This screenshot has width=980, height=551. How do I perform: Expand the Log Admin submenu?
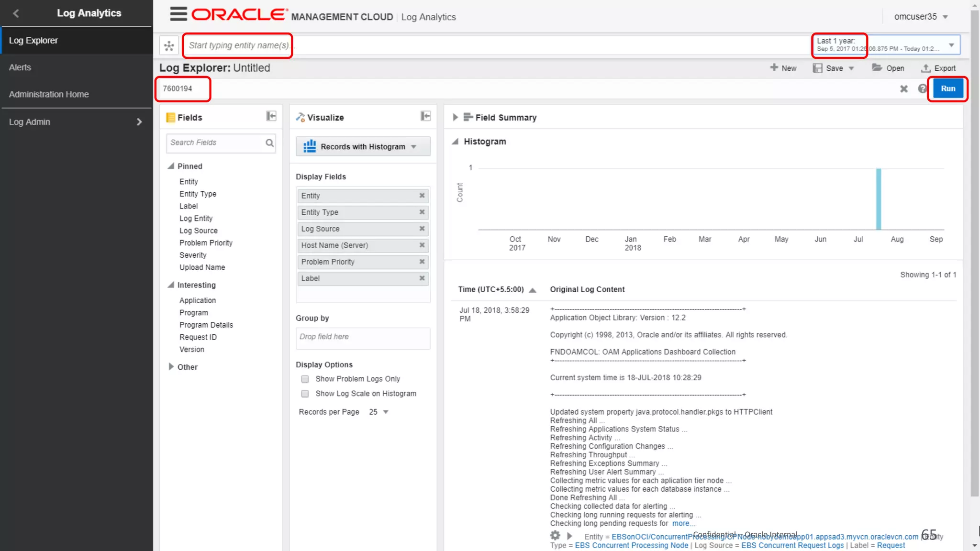coord(139,122)
